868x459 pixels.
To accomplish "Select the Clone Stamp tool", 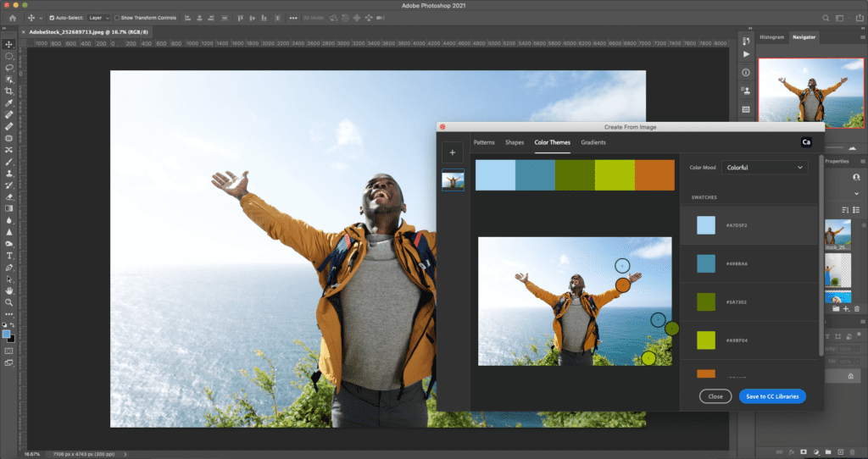I will (8, 173).
